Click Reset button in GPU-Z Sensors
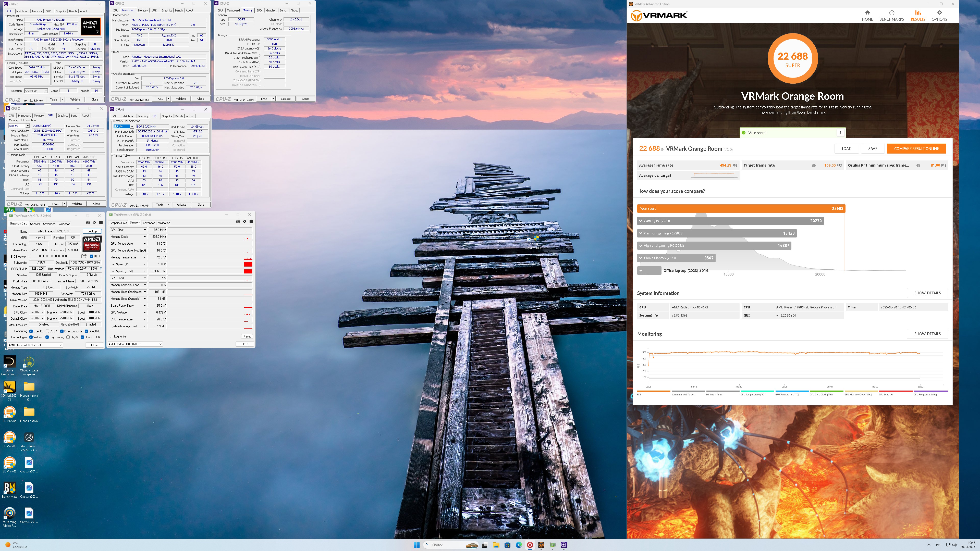The width and height of the screenshot is (980, 551). tap(247, 336)
